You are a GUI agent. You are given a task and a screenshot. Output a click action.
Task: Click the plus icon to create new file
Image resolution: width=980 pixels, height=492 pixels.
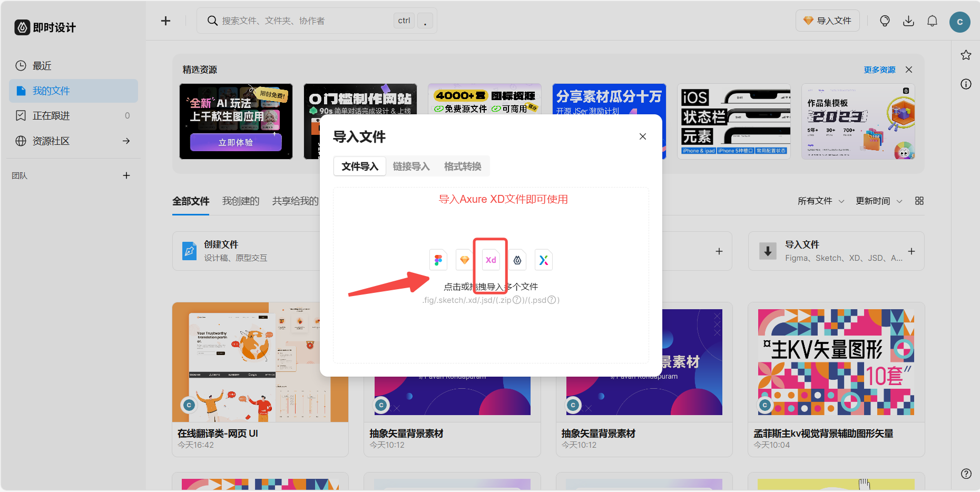[x=165, y=21]
